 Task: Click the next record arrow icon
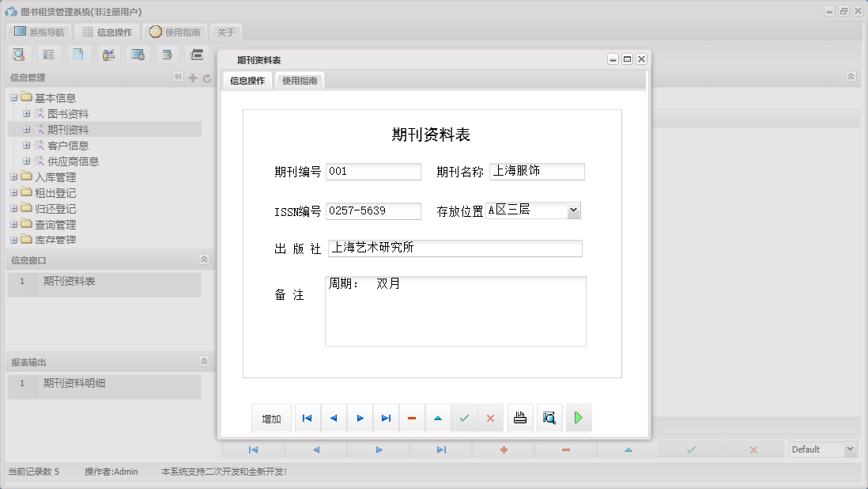coord(360,417)
